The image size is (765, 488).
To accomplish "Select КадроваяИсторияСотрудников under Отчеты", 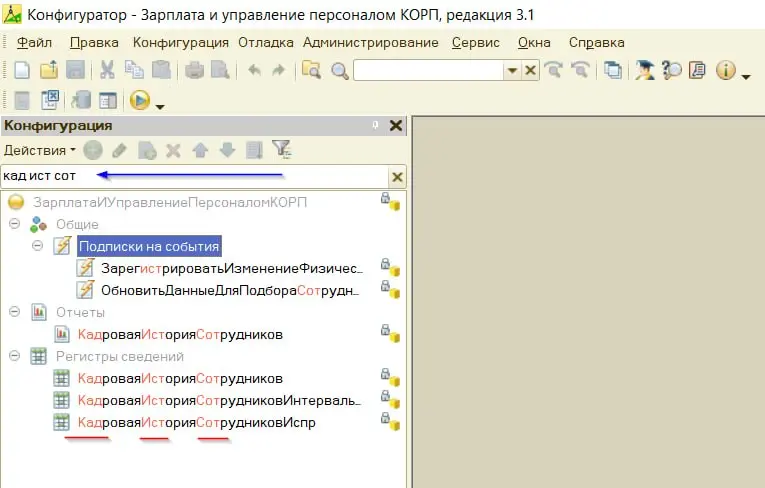I will [x=180, y=334].
